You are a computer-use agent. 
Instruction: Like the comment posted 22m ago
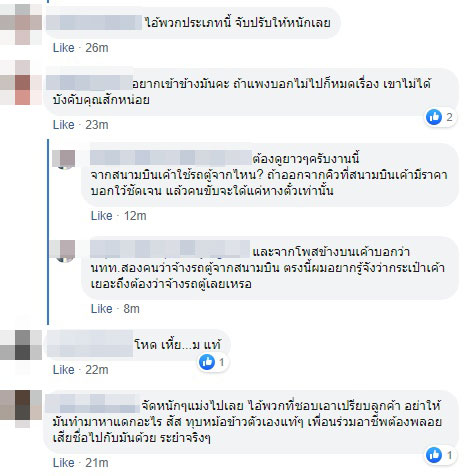63,370
